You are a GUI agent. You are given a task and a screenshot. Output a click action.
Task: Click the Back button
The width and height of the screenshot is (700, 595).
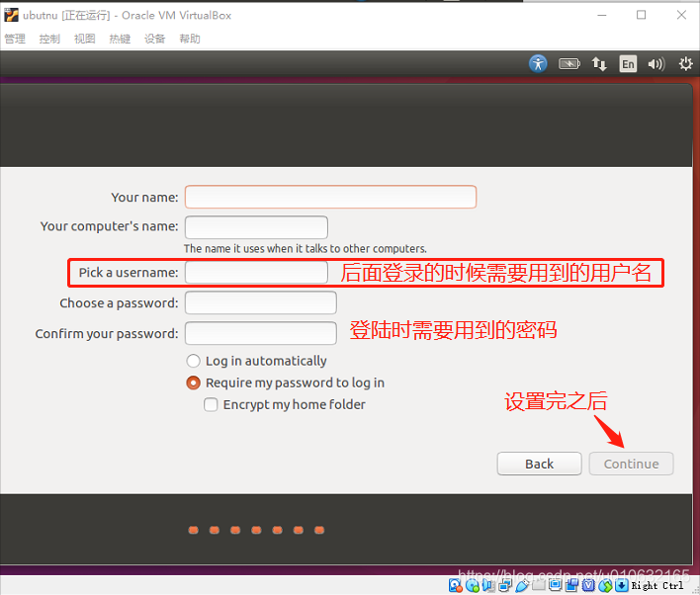539,464
